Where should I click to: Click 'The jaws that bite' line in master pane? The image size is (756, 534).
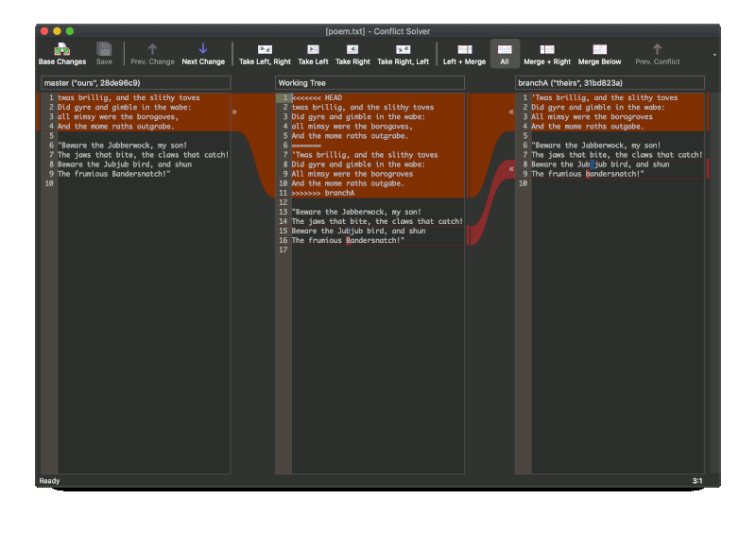[x=144, y=155]
